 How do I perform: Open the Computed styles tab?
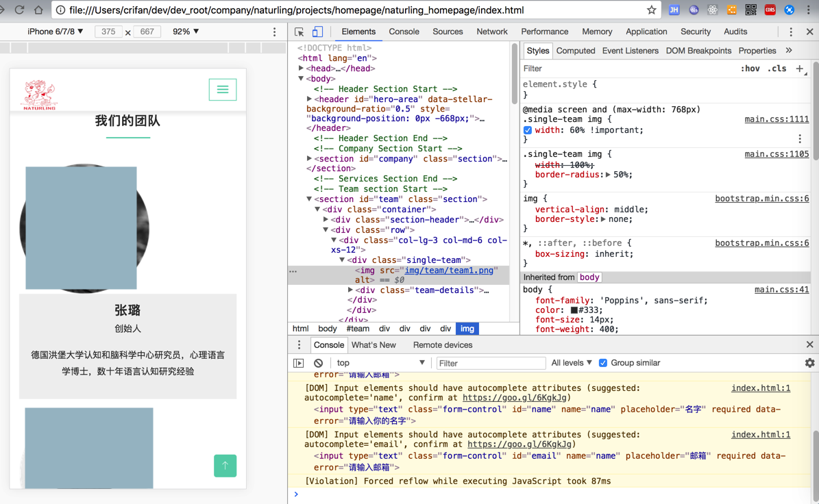[575, 51]
